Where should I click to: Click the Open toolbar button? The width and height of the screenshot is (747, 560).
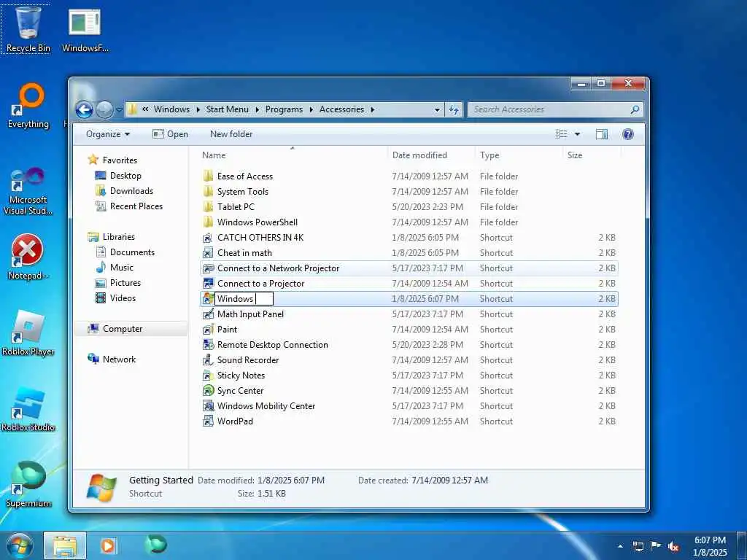tap(170, 134)
